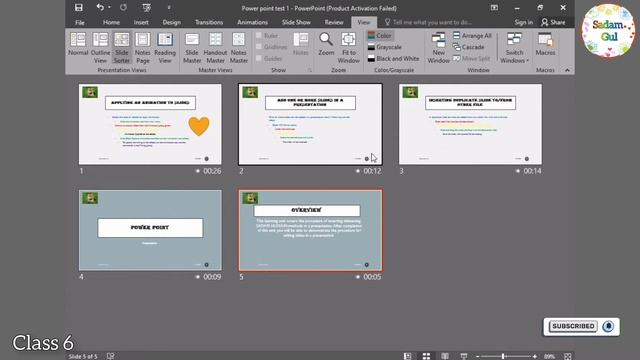Select Slide Sorter view button
Screen dimensions: 640x360
pos(122,47)
